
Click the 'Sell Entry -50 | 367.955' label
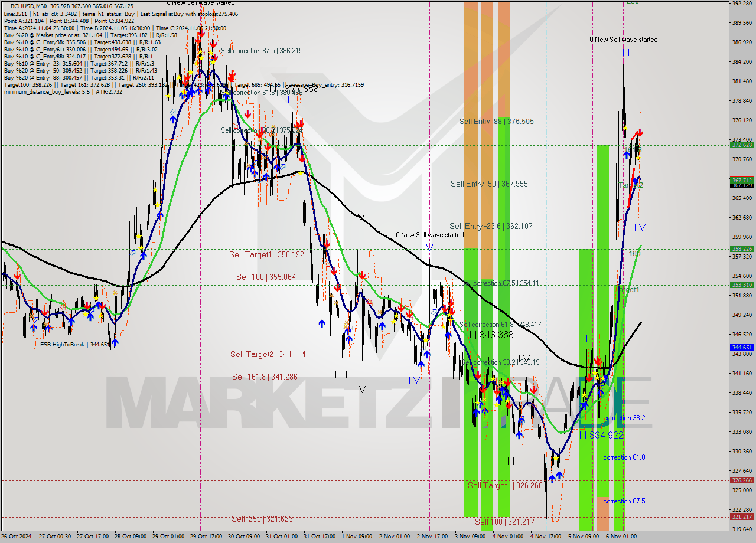pyautogui.click(x=489, y=184)
